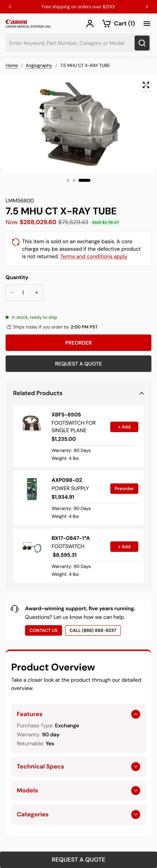Open Terms and conditions apply link
This screenshot has height=868, width=157.
point(94,256)
